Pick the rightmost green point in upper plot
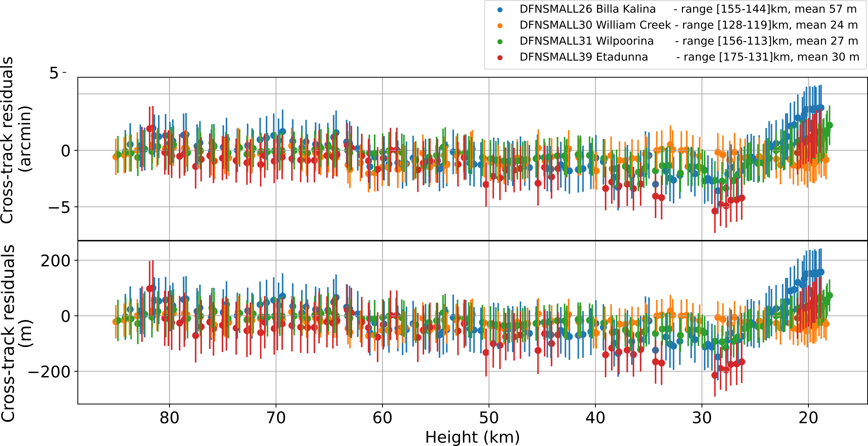 click(830, 125)
